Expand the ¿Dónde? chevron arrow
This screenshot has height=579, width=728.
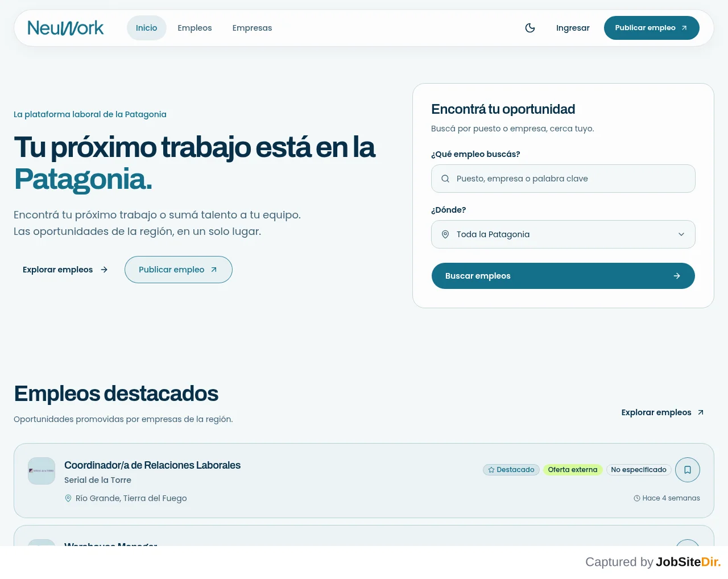pyautogui.click(x=681, y=234)
